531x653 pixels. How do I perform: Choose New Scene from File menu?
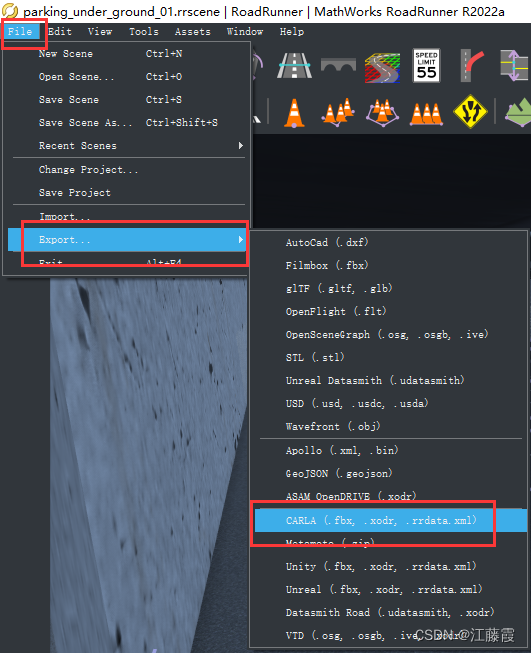(127, 54)
